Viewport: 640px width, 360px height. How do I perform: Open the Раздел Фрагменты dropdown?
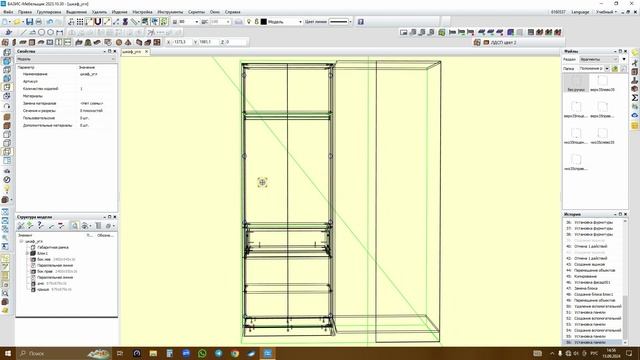point(599,60)
